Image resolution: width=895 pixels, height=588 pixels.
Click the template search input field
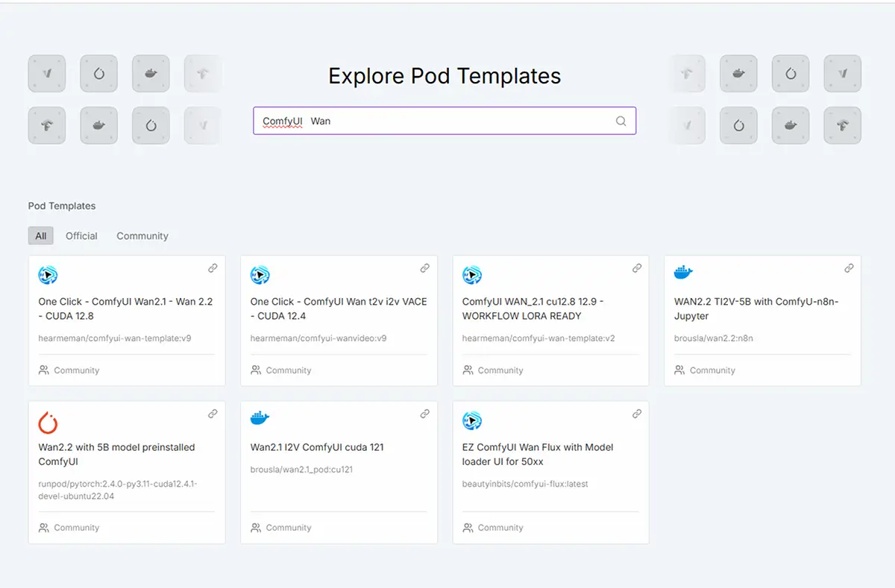(x=445, y=121)
